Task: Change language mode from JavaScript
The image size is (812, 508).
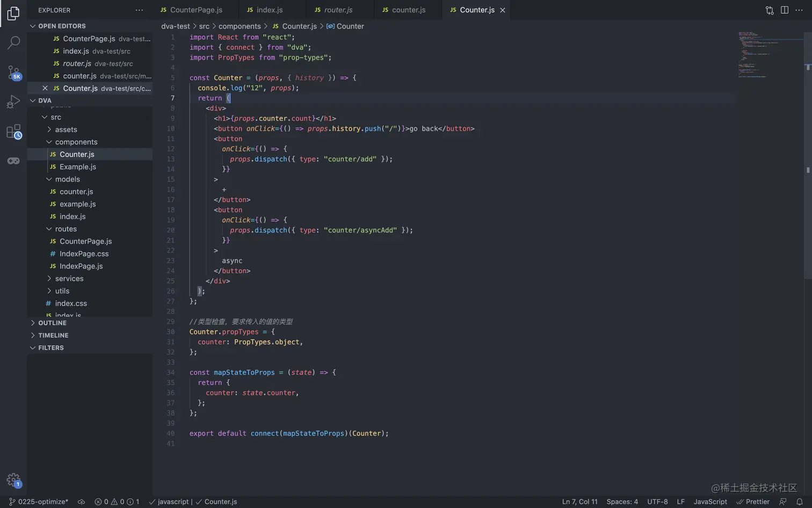Action: coord(710,502)
